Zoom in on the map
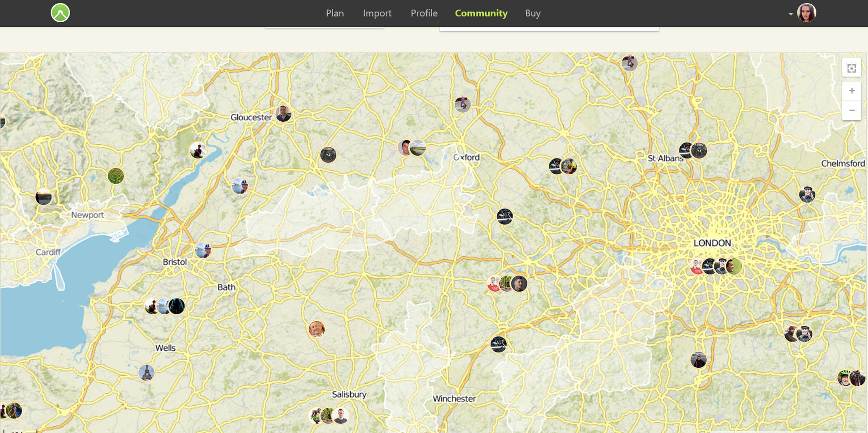Screen dimensions: 868x433 pyautogui.click(x=852, y=91)
